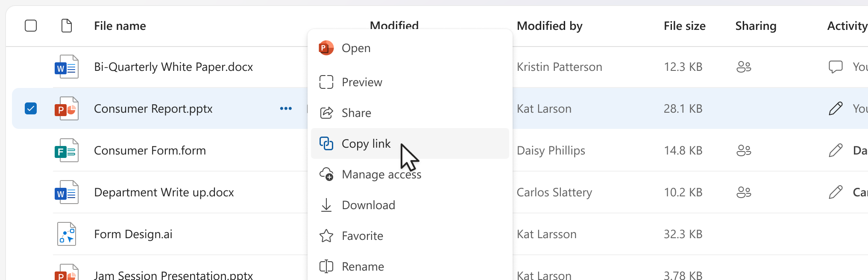Click the Word icon for Department Write up.docx
868x280 pixels.
click(67, 192)
